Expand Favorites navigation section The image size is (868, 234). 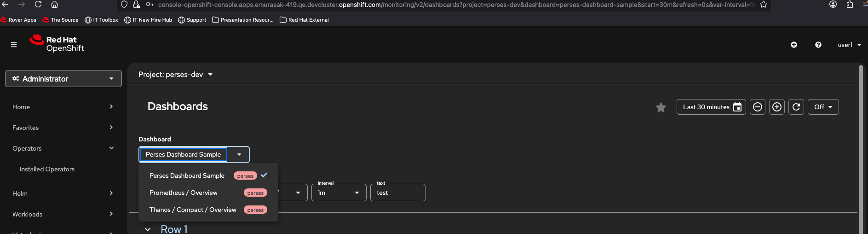point(63,128)
